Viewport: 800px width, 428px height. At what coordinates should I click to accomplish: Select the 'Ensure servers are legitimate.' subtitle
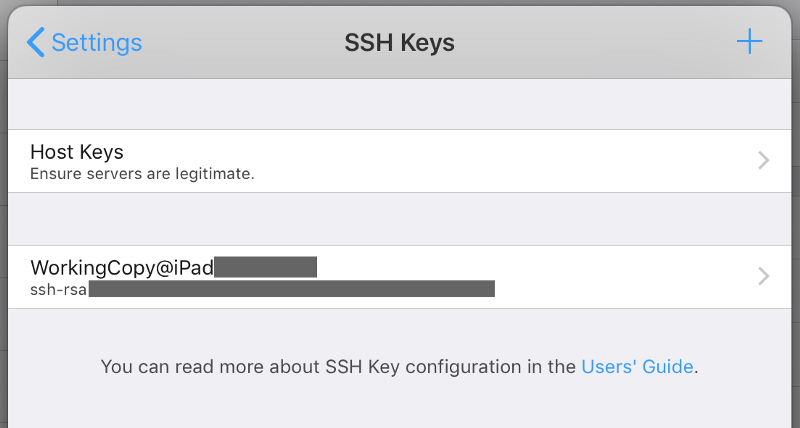[142, 174]
